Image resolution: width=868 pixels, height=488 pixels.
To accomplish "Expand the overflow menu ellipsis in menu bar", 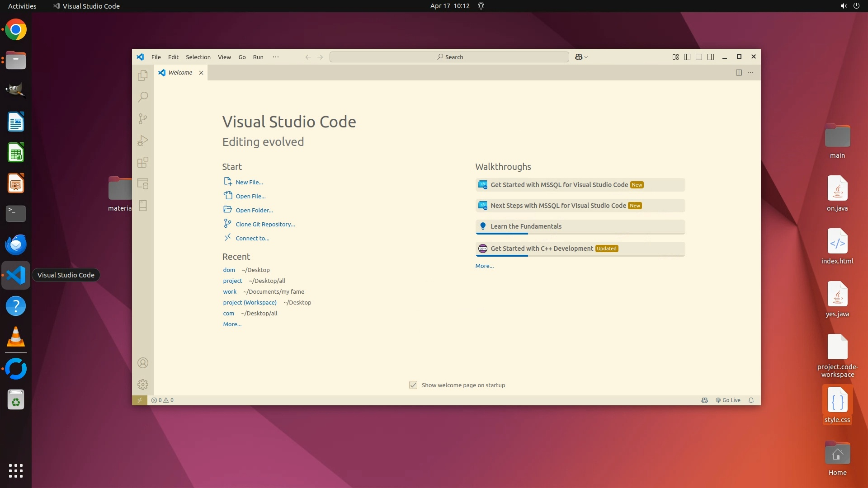I will coord(276,57).
